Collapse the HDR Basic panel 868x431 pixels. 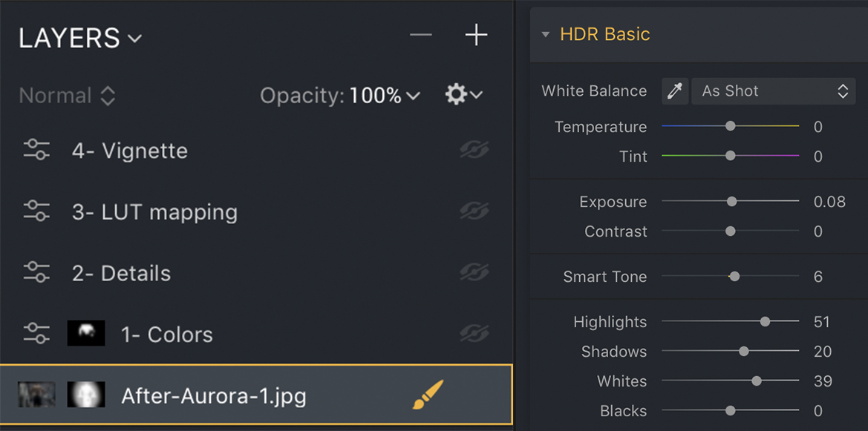pos(546,34)
